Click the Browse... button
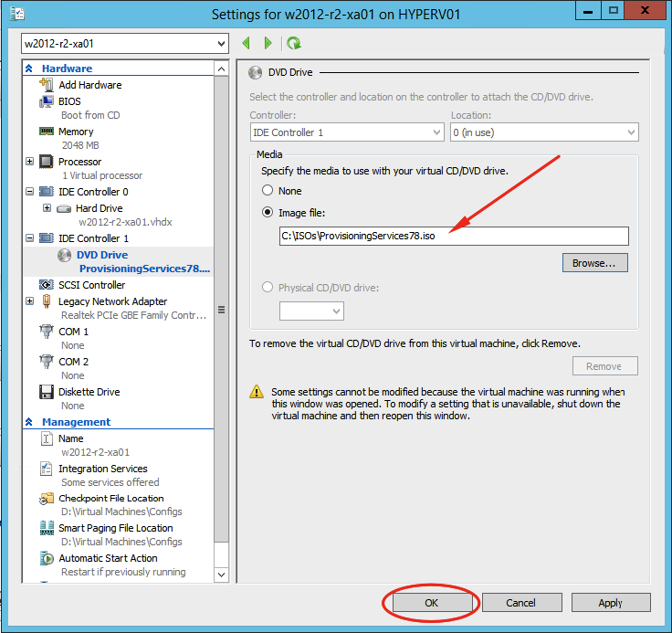672x633 pixels. (x=595, y=262)
